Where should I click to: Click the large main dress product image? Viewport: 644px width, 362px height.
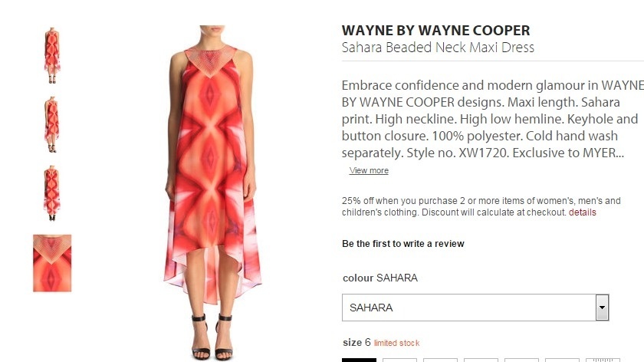[x=212, y=193]
